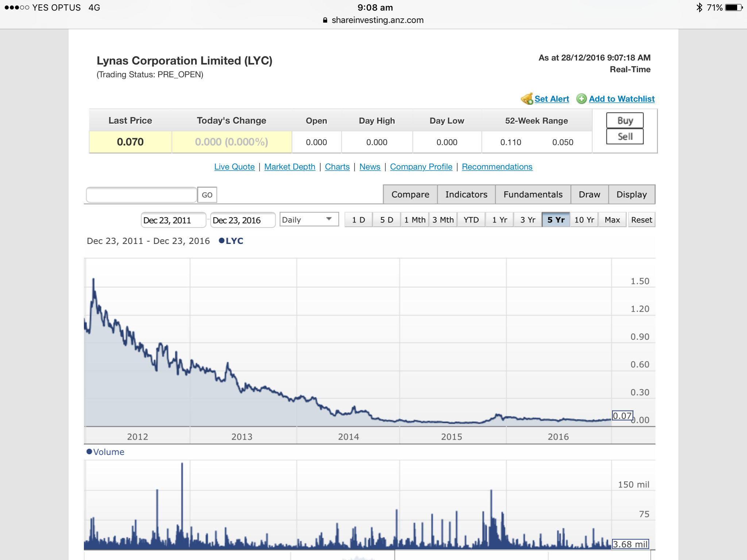This screenshot has height=560, width=747.
Task: Click the 0.07 price marker on chart
Action: (x=622, y=416)
